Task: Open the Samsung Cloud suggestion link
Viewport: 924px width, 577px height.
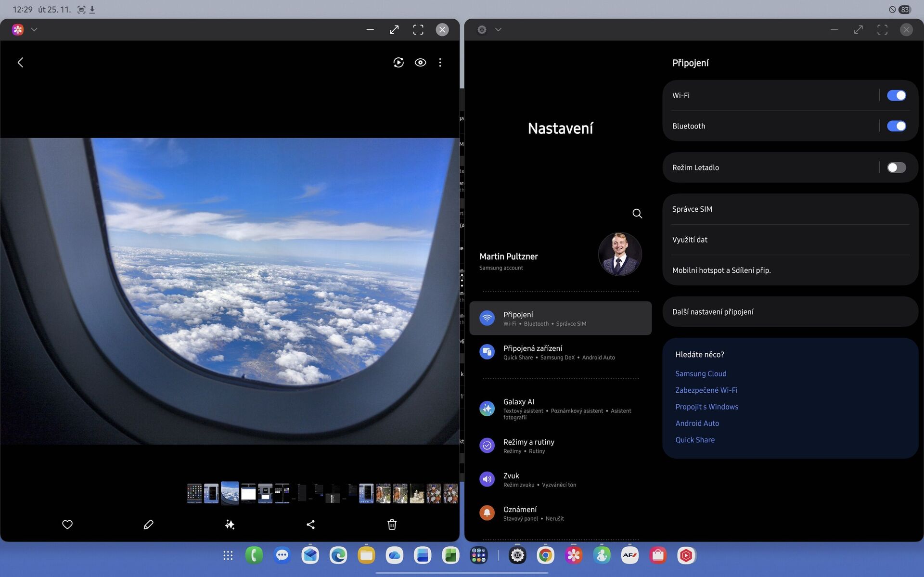Action: coord(701,373)
